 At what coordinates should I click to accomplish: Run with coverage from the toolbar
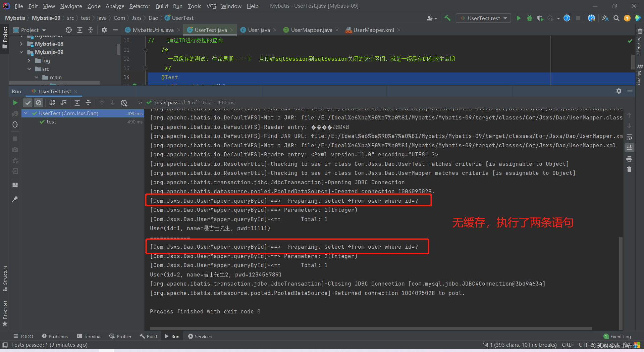tap(540, 18)
